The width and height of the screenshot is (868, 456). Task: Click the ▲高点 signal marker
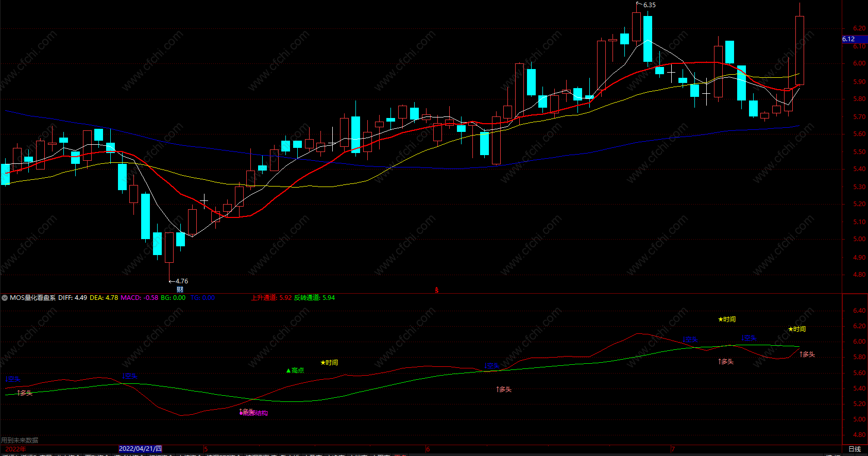295,370
